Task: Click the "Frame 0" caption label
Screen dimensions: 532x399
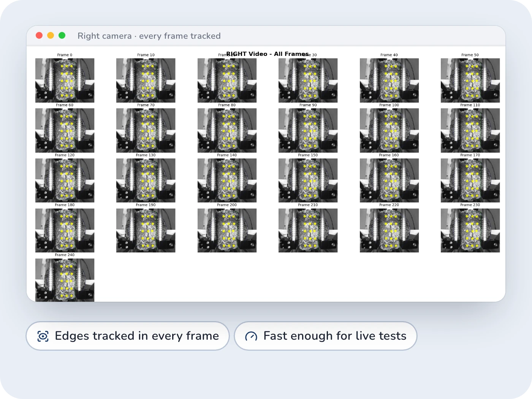Action: pyautogui.click(x=65, y=55)
